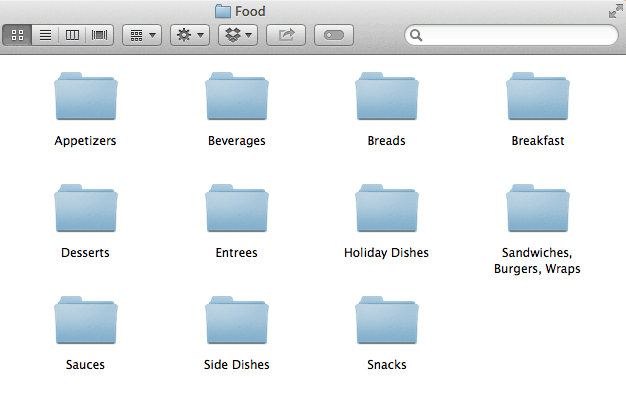Select the Breads folder icon
The height and width of the screenshot is (402, 626).
[387, 96]
